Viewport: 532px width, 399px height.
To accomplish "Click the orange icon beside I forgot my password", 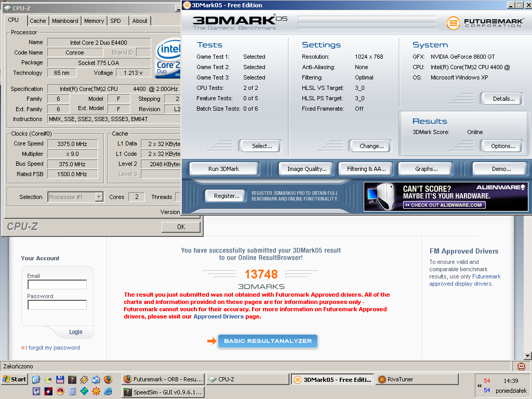I will point(23,348).
